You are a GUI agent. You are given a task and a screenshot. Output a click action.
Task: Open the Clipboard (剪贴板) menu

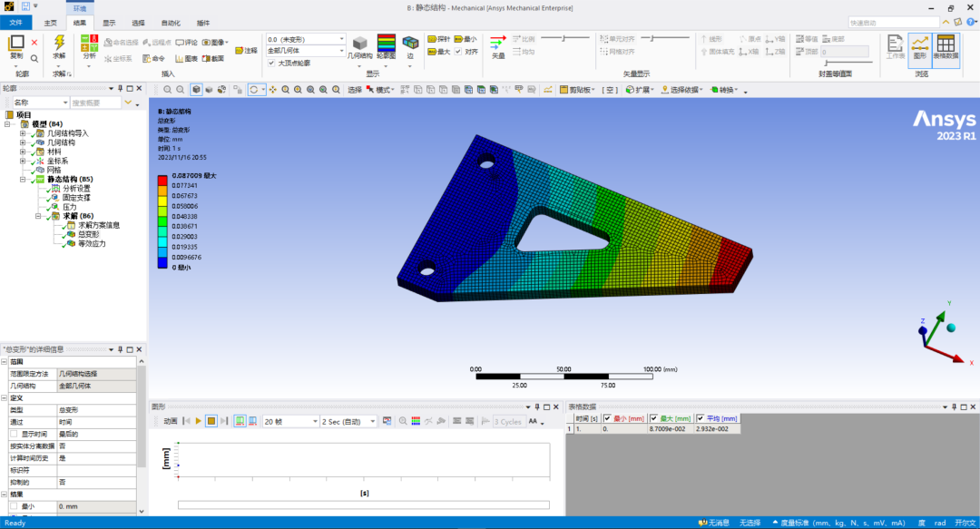pyautogui.click(x=577, y=90)
